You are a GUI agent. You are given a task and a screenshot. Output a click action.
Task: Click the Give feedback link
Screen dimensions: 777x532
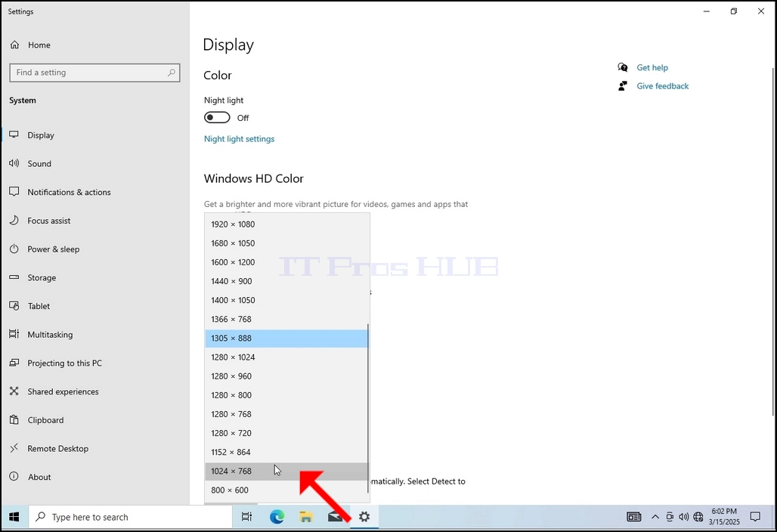pos(663,85)
